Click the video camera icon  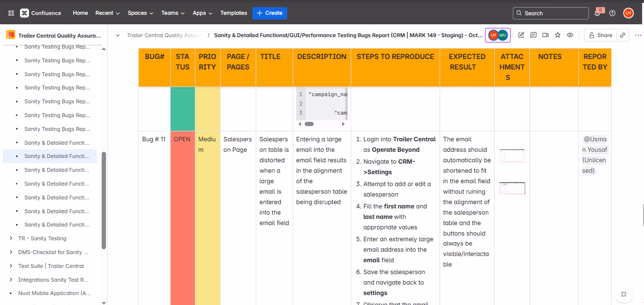pos(546,35)
